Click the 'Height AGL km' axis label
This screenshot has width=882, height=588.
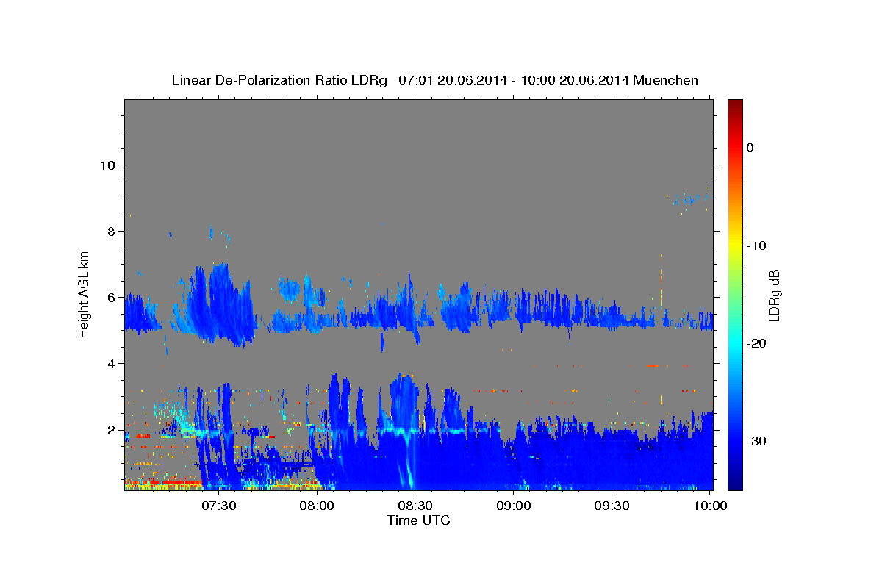[85, 294]
